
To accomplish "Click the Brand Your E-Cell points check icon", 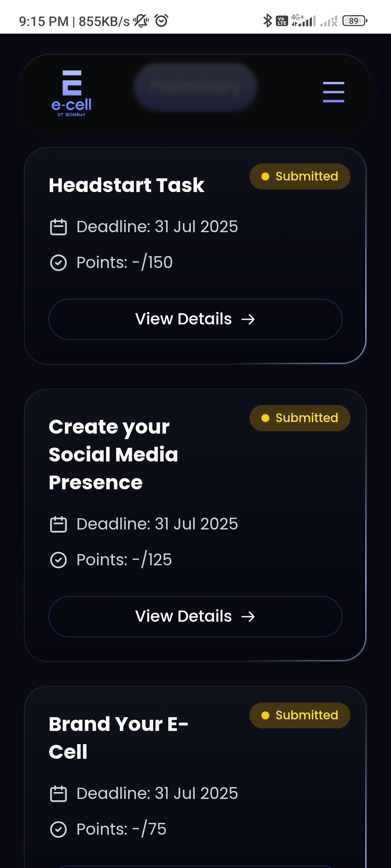I will click(58, 829).
